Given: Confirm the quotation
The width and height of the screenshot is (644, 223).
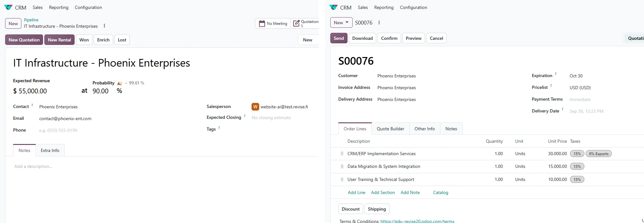Looking at the screenshot, I should [x=389, y=38].
